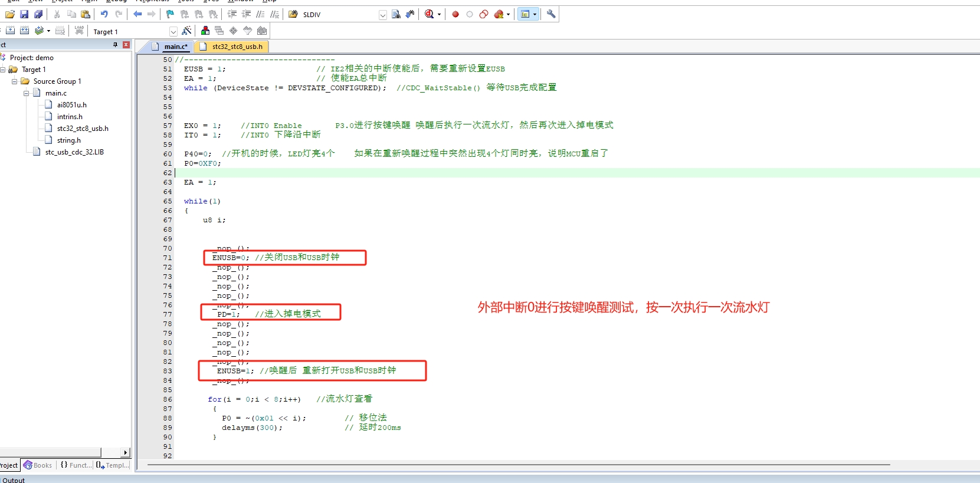Click the code line 'PD=1;'
Image resolution: width=980 pixels, height=483 pixels.
[228, 314]
